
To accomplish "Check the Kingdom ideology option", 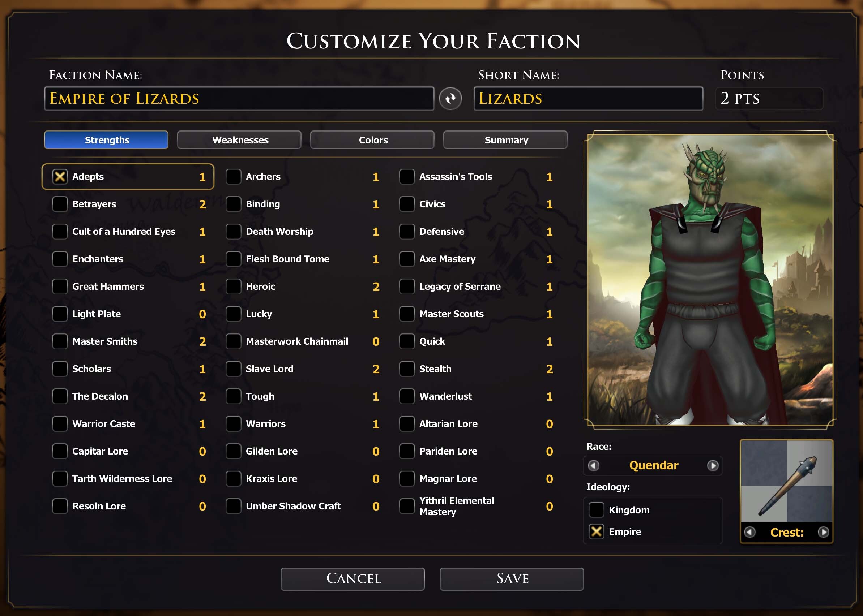I will click(596, 510).
